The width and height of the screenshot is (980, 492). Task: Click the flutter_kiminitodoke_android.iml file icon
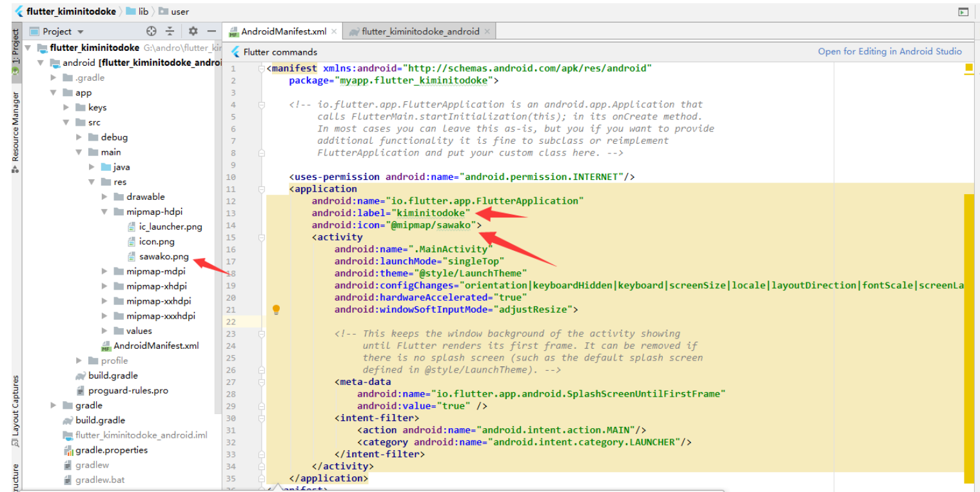pyautogui.click(x=68, y=435)
